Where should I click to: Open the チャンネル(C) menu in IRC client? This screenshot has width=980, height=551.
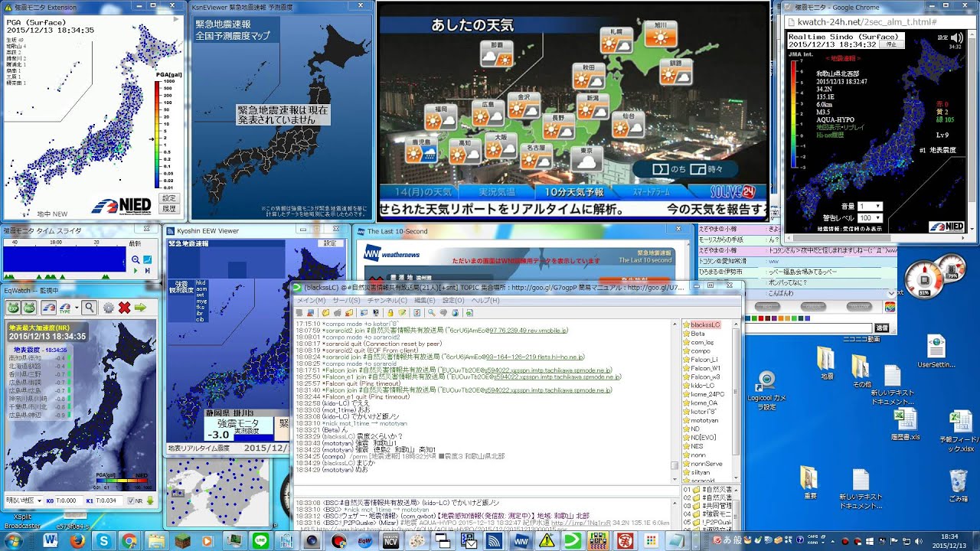387,301
